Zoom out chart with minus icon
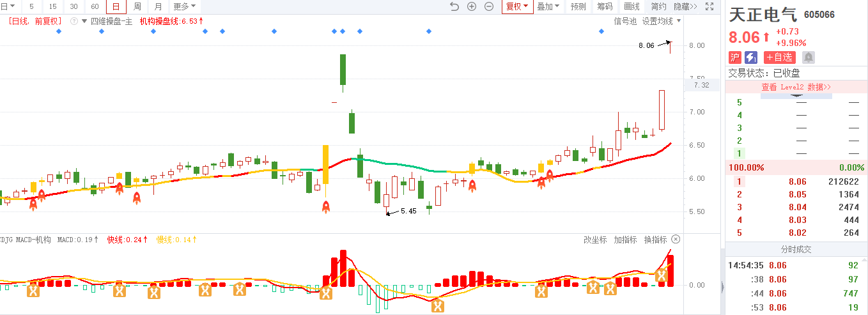868x315 pixels. 489,6
